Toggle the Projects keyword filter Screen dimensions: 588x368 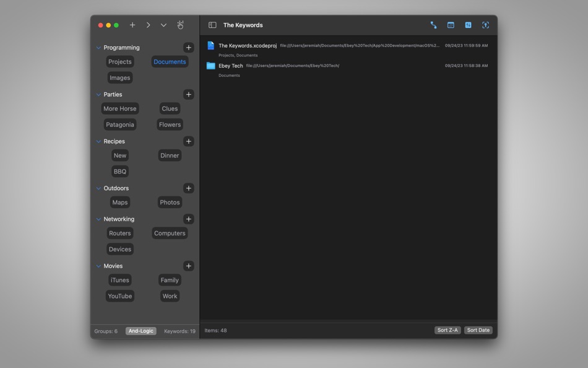[120, 61]
